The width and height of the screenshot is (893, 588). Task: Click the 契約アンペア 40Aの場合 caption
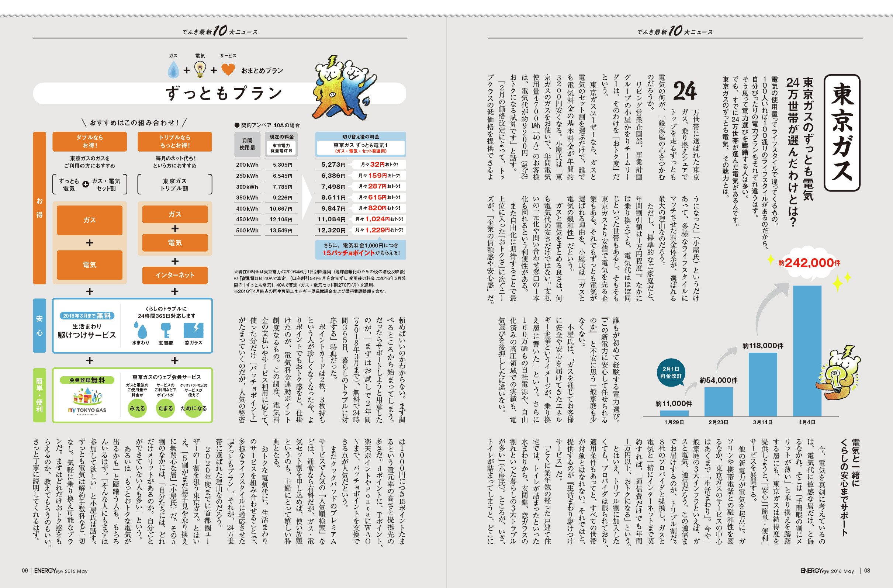[267, 125]
